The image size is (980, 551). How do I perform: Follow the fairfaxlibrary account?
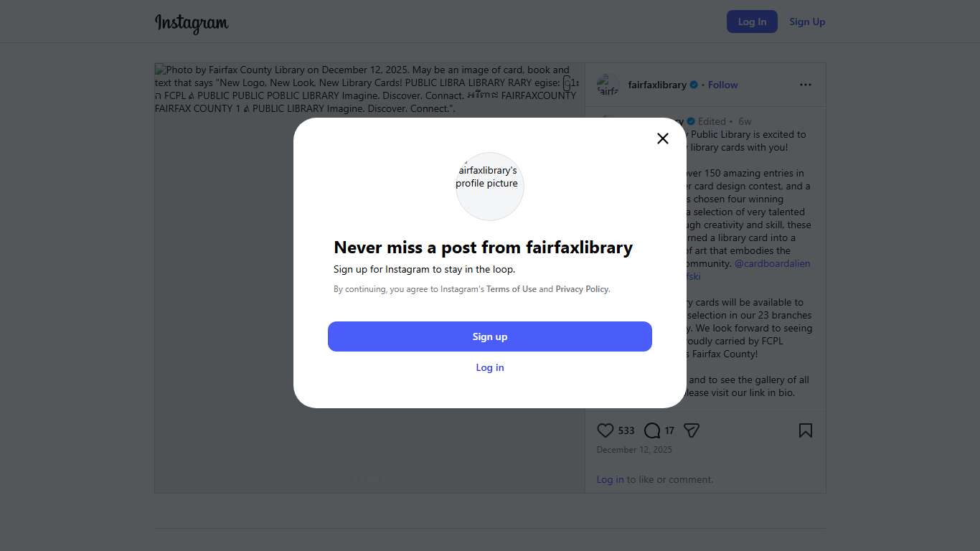[x=722, y=85]
